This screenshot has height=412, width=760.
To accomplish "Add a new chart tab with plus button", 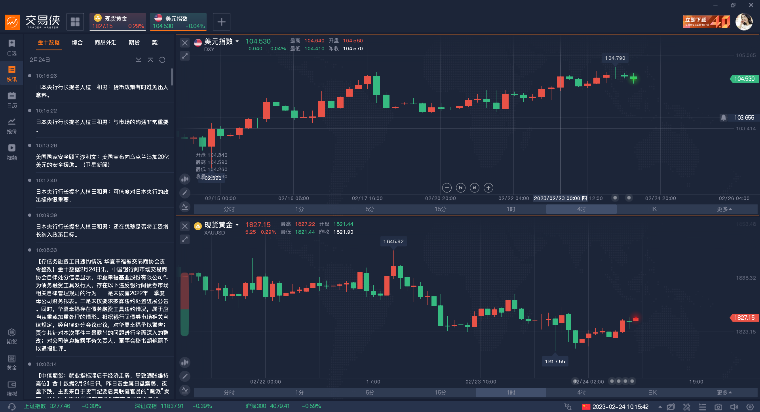I will (x=222, y=22).
